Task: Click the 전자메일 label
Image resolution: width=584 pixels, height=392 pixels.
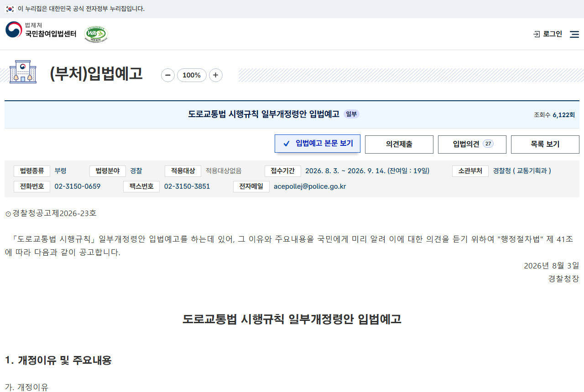Action: click(x=251, y=186)
